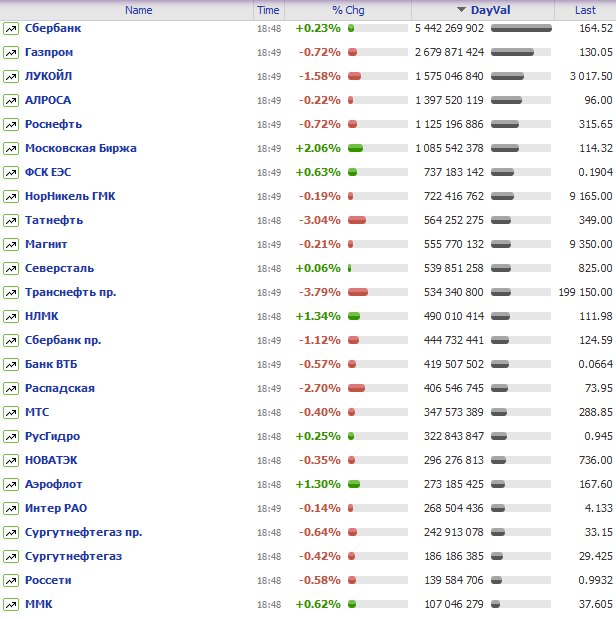Click the chart icon for Аэрофлот
Screen dimensions: 616x619
tap(10, 484)
